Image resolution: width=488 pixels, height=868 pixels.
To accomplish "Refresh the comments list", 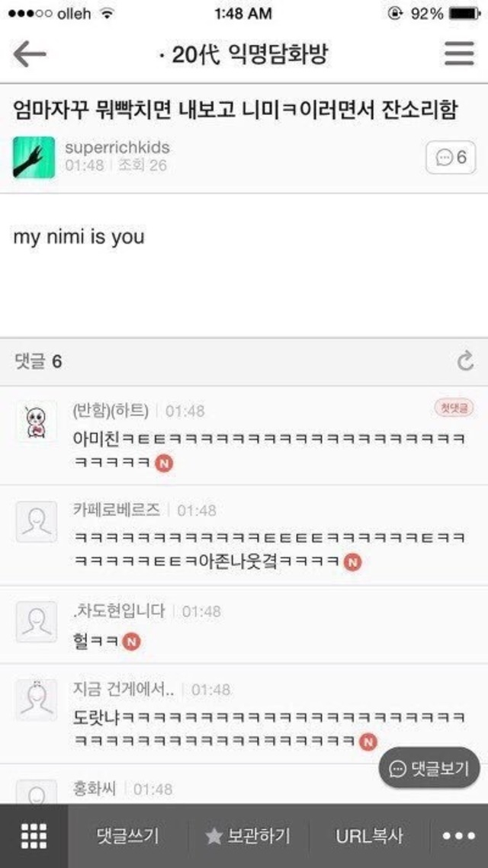I will [465, 362].
